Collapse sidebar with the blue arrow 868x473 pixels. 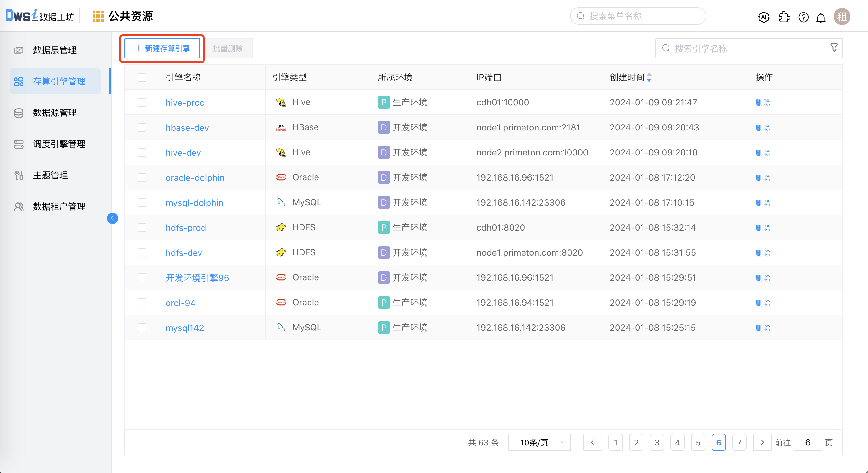coord(113,218)
